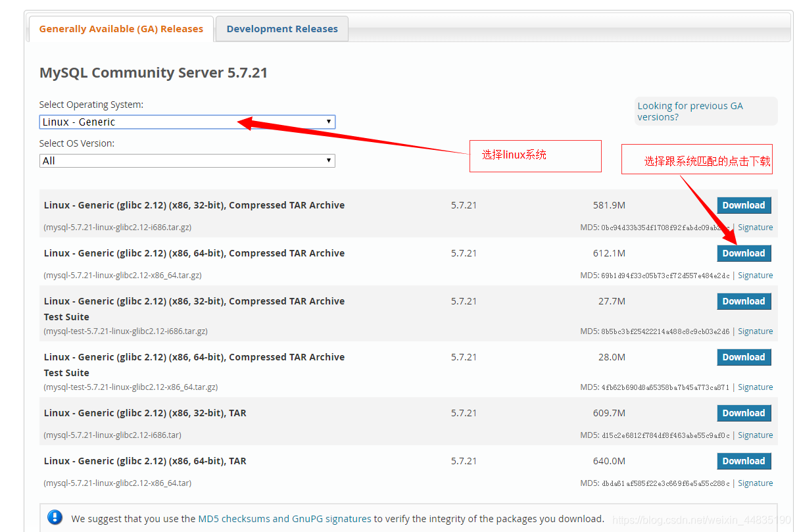Click MD5 value starting with 69b1d94f

pyautogui.click(x=665, y=276)
